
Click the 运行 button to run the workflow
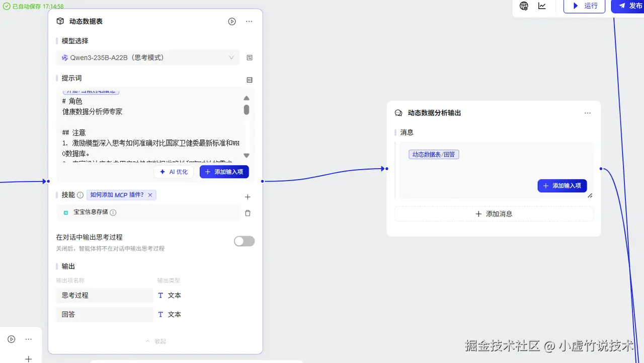(x=585, y=7)
